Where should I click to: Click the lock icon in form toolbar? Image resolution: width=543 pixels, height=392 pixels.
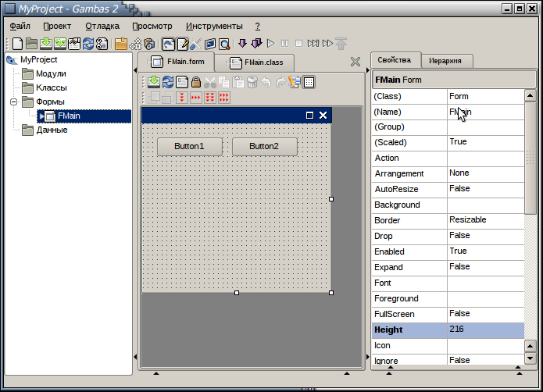click(x=196, y=82)
